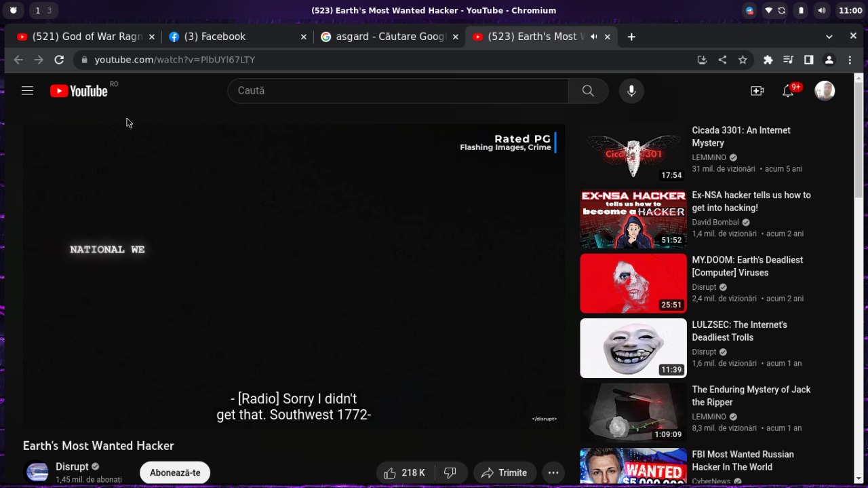
Task: Dislike the video with thumbs down
Action: coord(450,473)
